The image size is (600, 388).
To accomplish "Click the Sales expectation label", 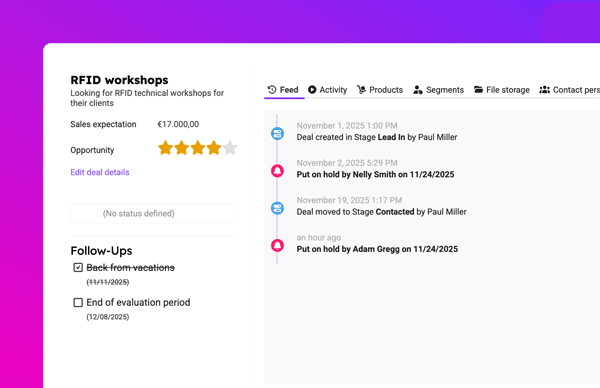I will click(x=103, y=124).
